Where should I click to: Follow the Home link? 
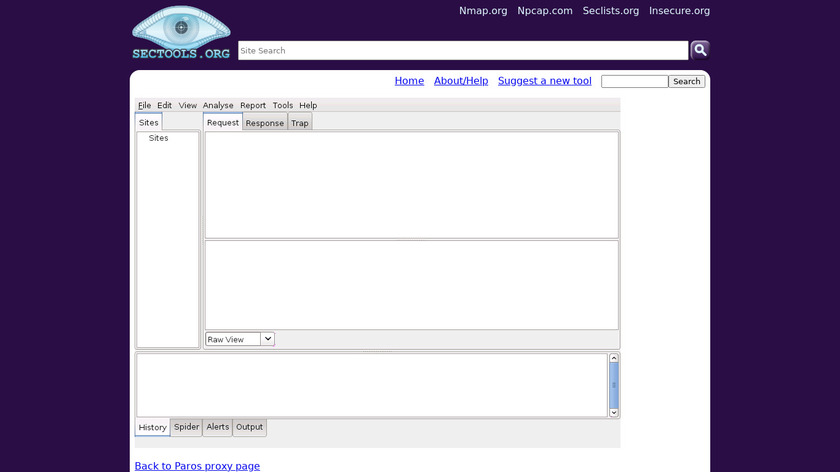(409, 81)
